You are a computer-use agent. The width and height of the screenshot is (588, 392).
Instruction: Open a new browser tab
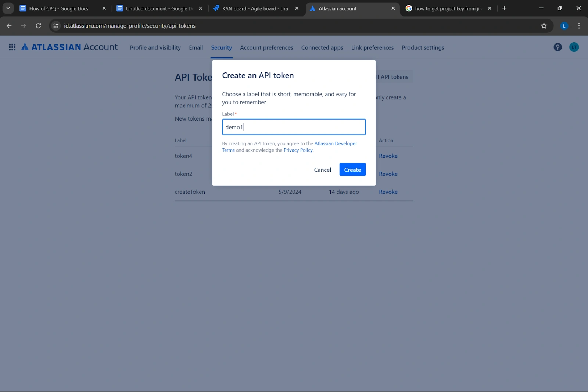(504, 8)
